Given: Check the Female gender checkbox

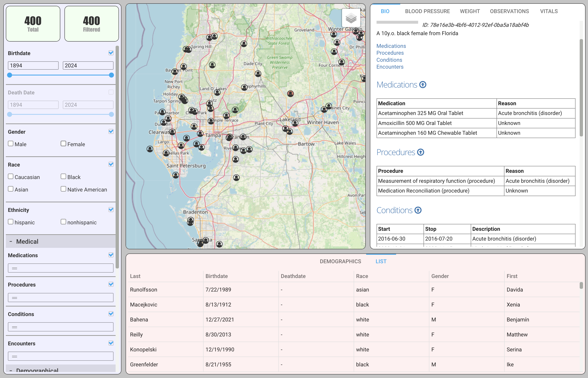Looking at the screenshot, I should tap(63, 144).
